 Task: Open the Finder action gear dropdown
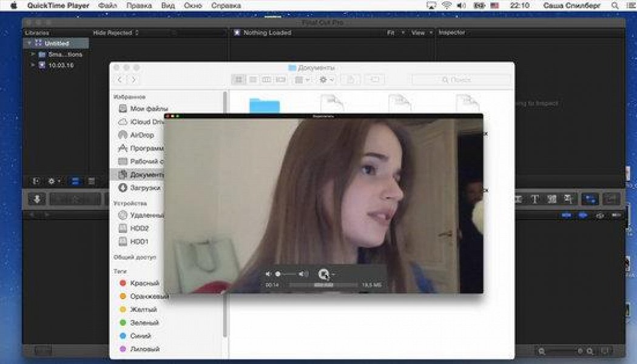pos(327,79)
